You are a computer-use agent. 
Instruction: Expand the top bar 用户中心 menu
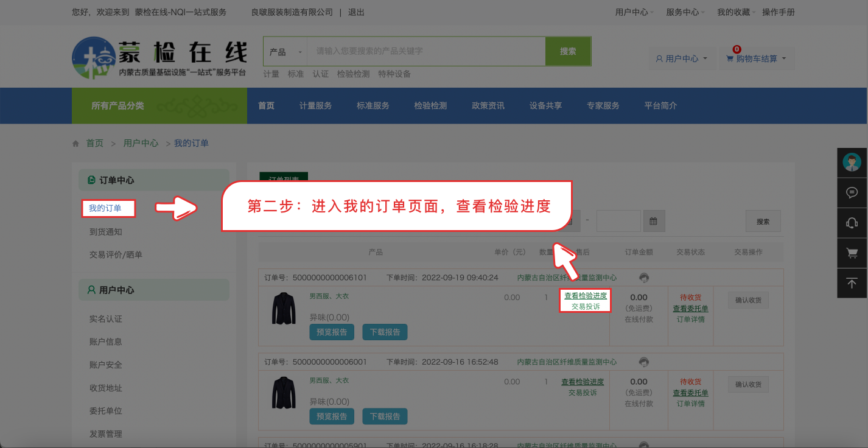coord(634,12)
